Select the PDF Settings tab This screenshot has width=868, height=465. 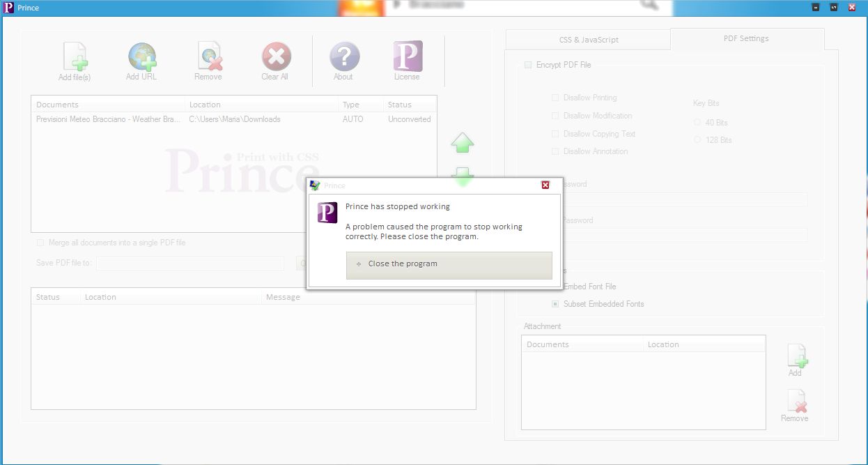click(746, 39)
